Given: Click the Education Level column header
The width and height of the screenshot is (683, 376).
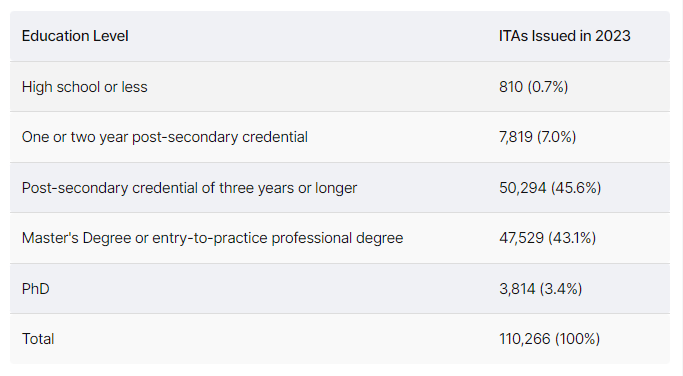Looking at the screenshot, I should click(x=75, y=36).
